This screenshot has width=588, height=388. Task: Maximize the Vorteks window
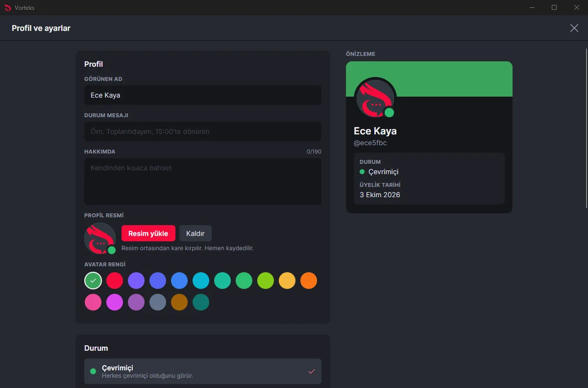[554, 7]
